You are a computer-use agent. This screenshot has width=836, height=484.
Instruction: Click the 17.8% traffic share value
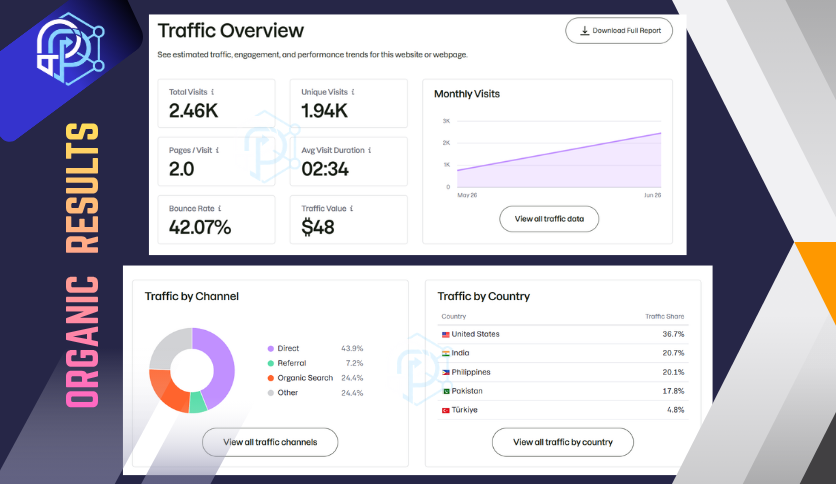pos(673,391)
